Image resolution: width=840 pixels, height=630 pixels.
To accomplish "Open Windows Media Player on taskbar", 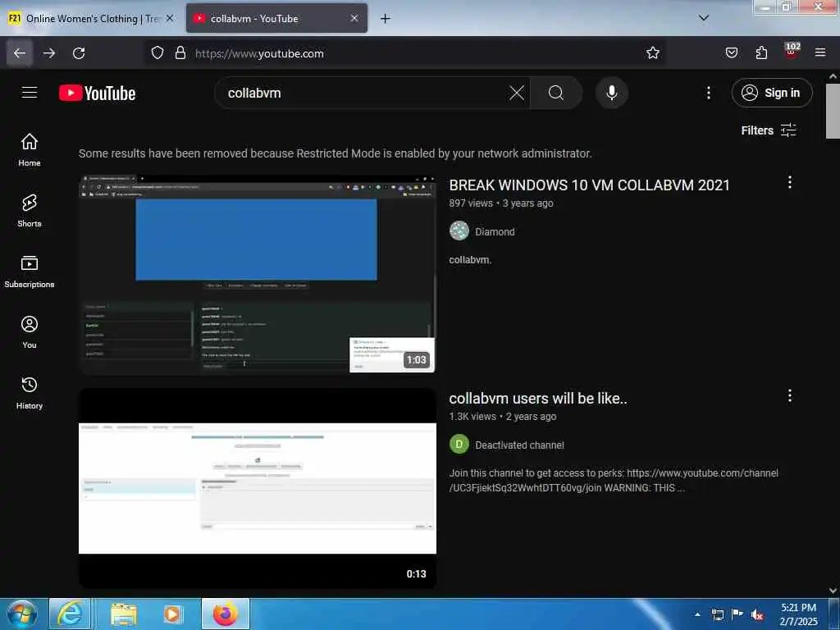I will 172,614.
